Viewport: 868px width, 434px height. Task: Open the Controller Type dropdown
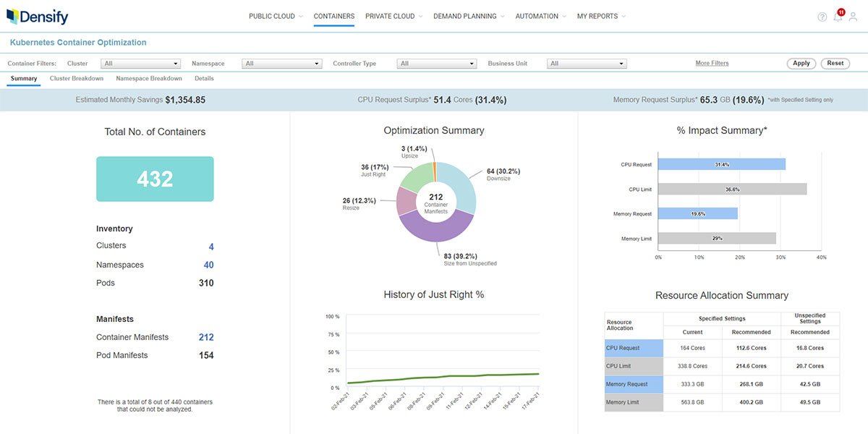click(x=437, y=63)
